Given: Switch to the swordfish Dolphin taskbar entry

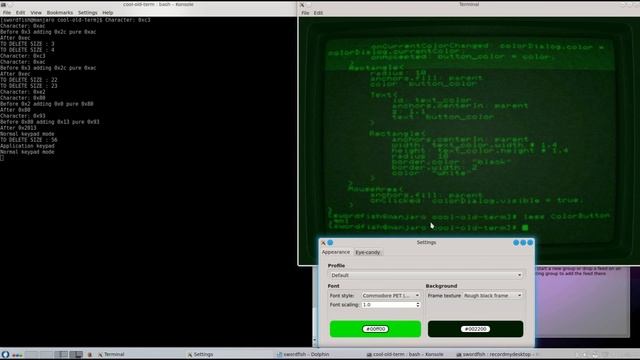Looking at the screenshot, I should 303,354.
